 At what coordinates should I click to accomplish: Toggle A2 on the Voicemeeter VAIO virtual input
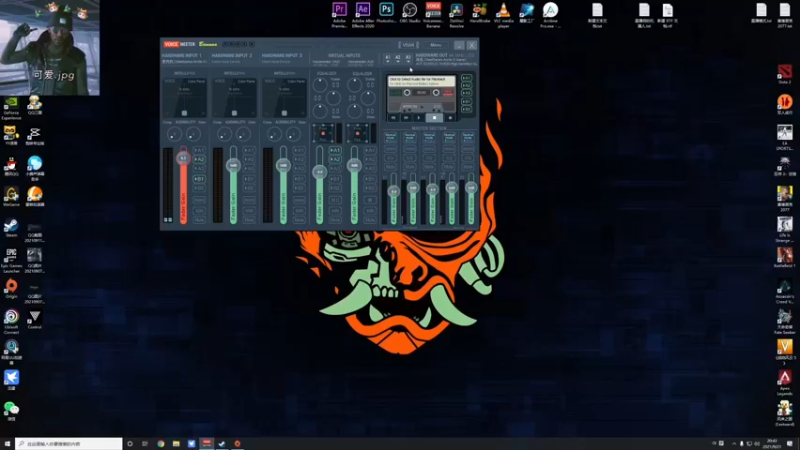335,159
